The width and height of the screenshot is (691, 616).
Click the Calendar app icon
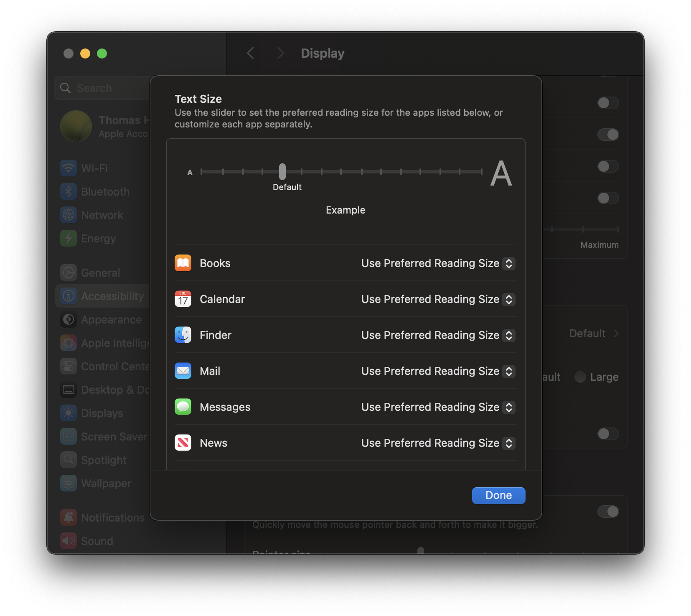tap(183, 299)
